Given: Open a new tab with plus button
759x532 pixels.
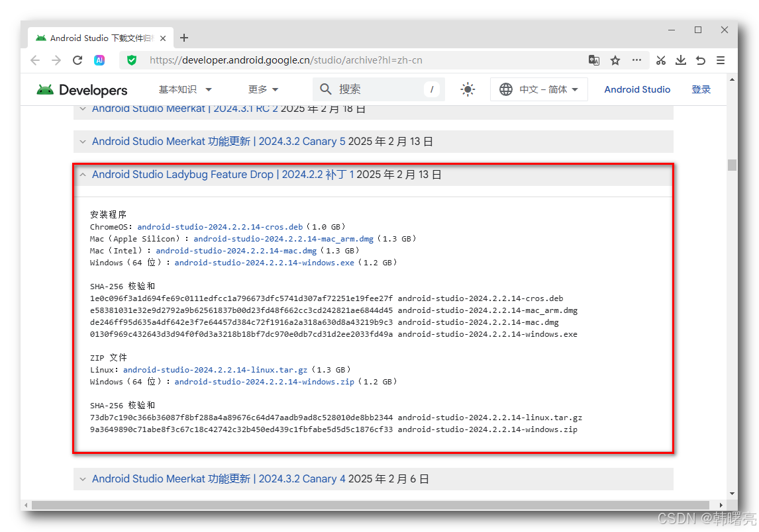Looking at the screenshot, I should click(184, 38).
